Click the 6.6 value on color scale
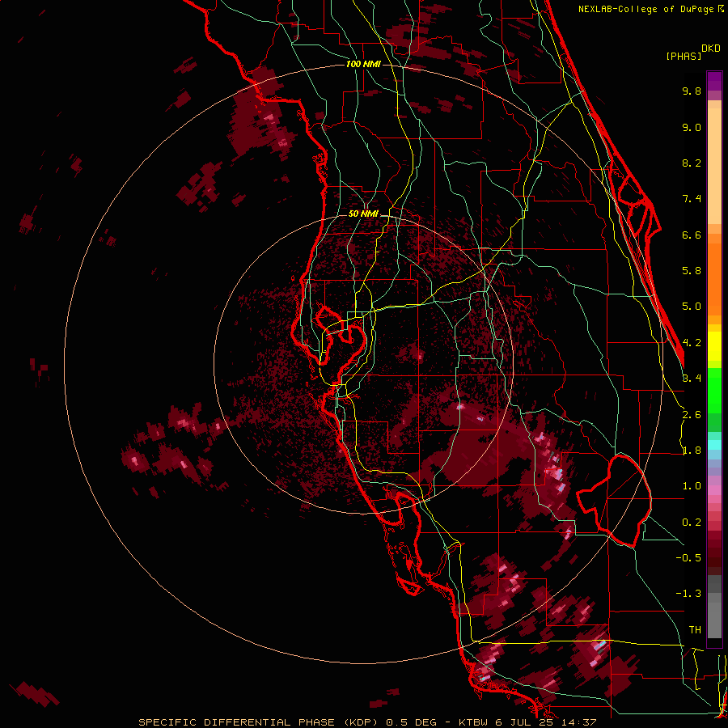Screen dimensions: 728x728 [692, 235]
